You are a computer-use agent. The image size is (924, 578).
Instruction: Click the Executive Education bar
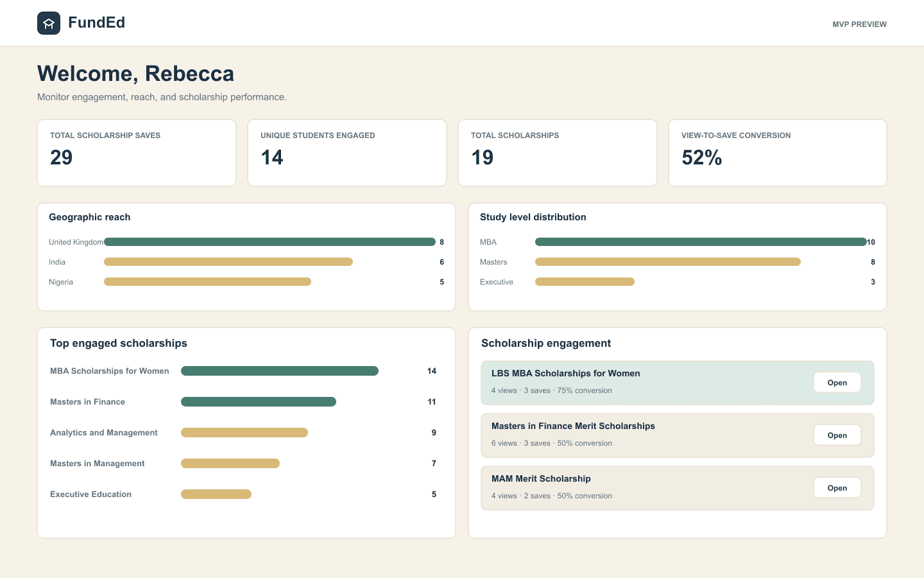[x=216, y=495]
